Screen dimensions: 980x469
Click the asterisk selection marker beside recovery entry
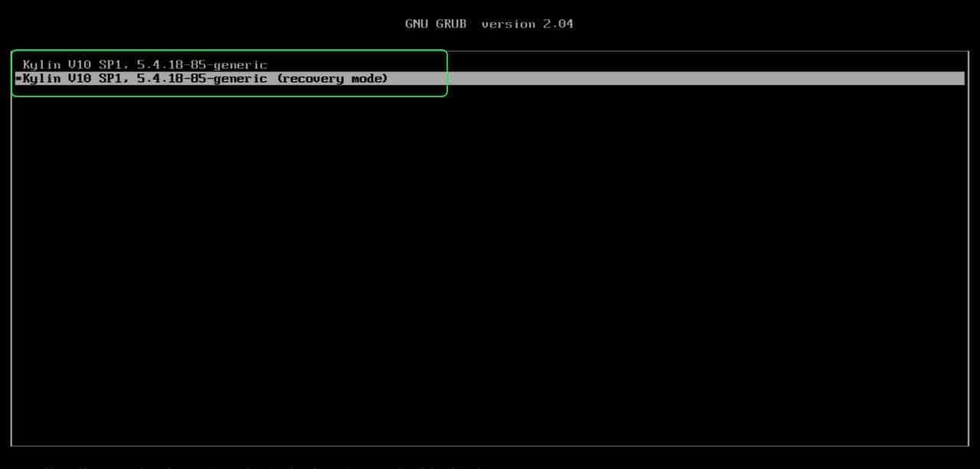18,79
